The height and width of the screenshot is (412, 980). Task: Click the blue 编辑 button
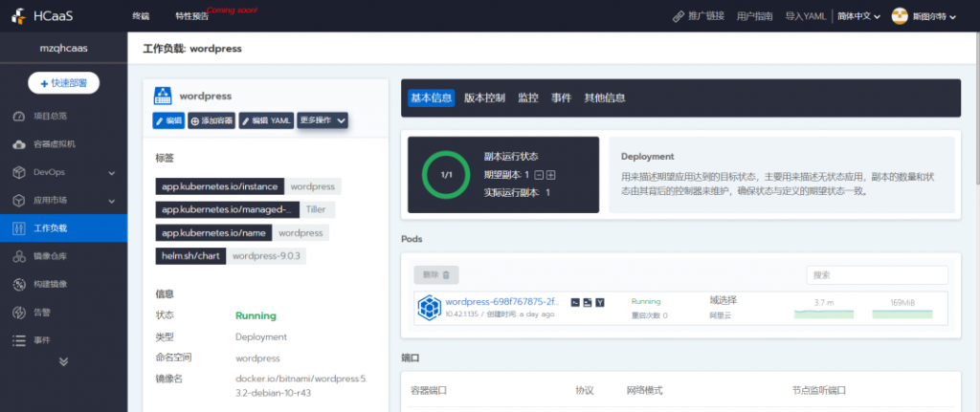click(x=168, y=121)
